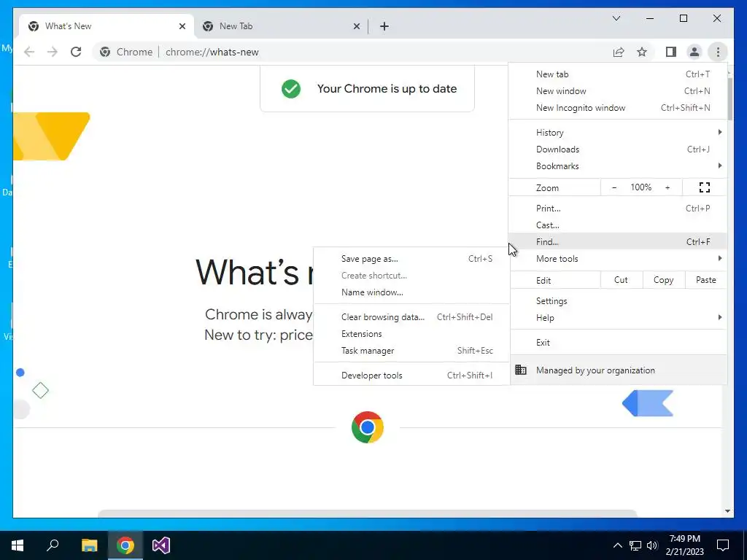The width and height of the screenshot is (747, 560).
Task: Expand the More tools submenu
Action: [x=618, y=259]
